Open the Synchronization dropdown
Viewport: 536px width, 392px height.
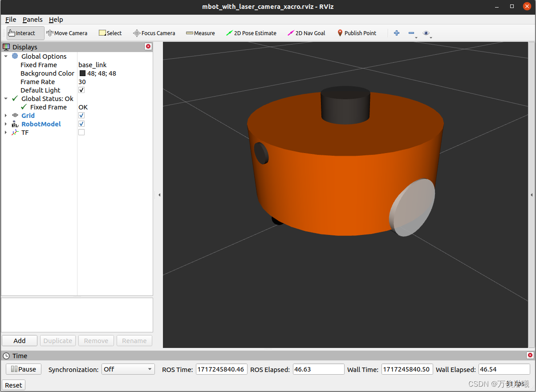click(x=128, y=369)
